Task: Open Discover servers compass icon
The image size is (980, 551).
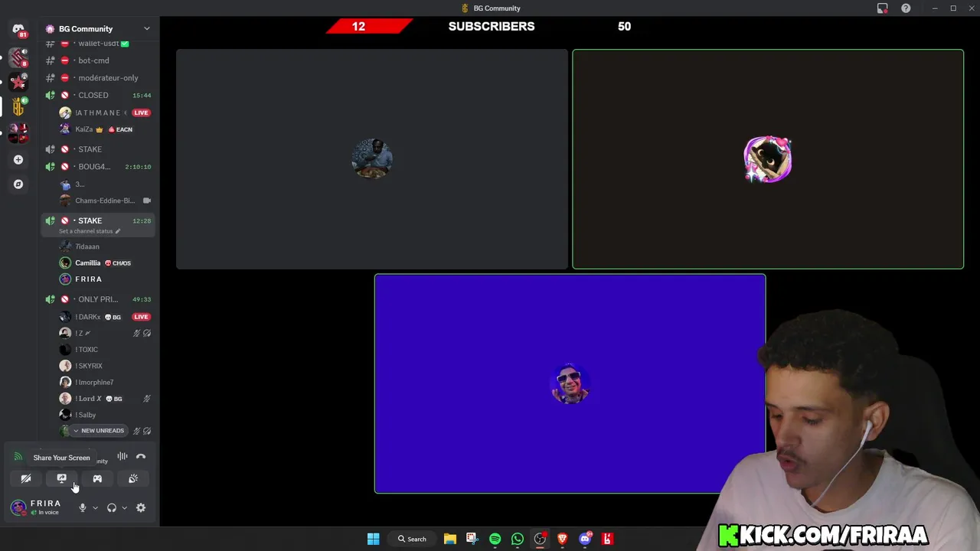Action: pyautogui.click(x=18, y=184)
